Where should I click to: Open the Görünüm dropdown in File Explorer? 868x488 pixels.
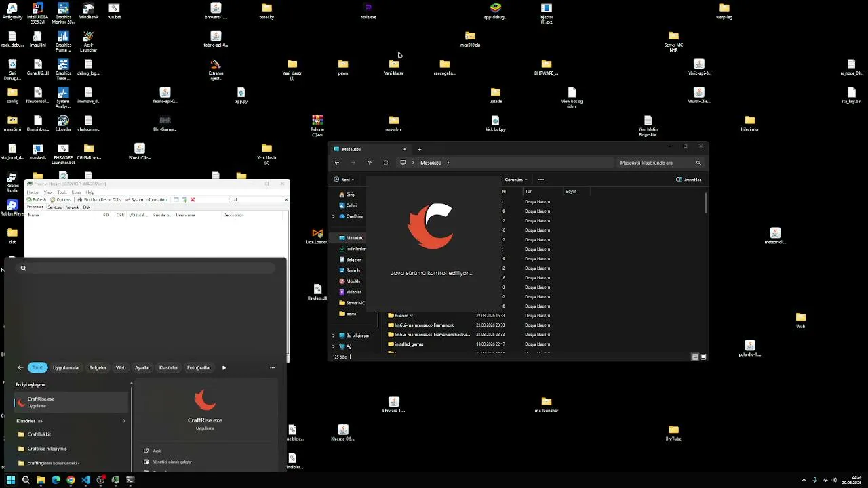coord(515,180)
